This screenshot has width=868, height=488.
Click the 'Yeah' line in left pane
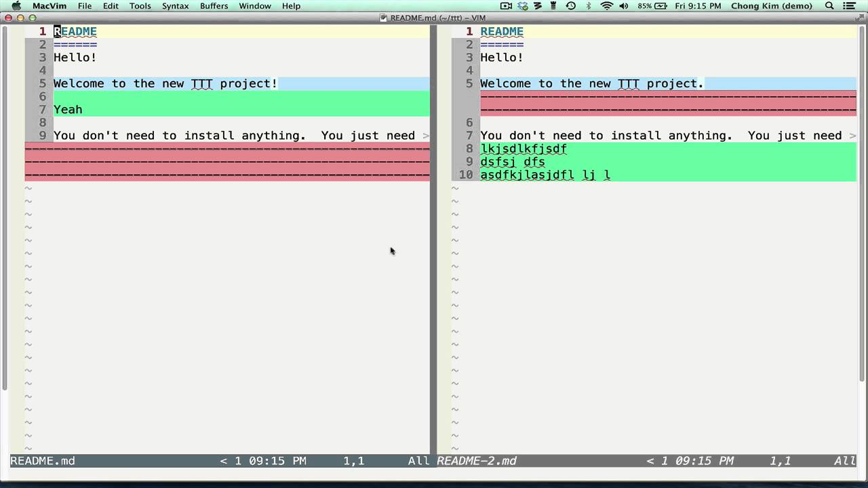pos(68,110)
